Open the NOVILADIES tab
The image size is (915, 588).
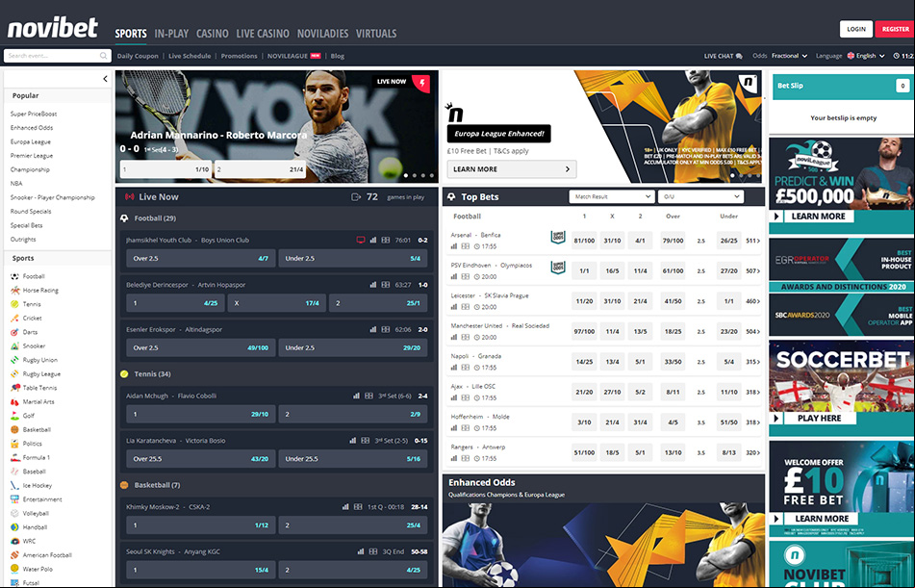pyautogui.click(x=322, y=34)
